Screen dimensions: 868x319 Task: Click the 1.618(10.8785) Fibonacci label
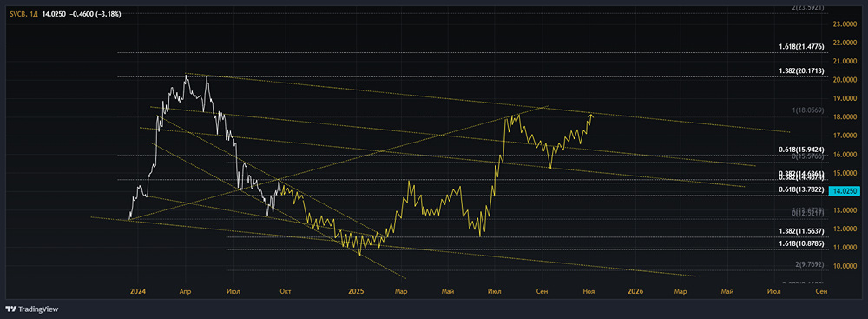(x=801, y=243)
